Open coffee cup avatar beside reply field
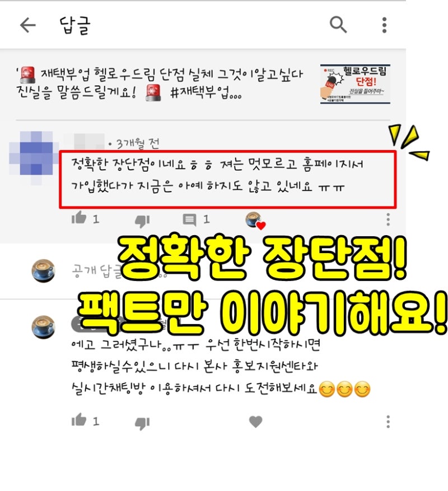Viewport: 448px width, 491px height. [44, 270]
